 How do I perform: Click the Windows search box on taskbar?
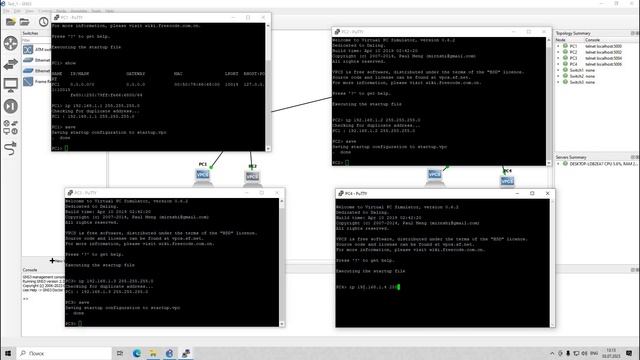point(64,353)
